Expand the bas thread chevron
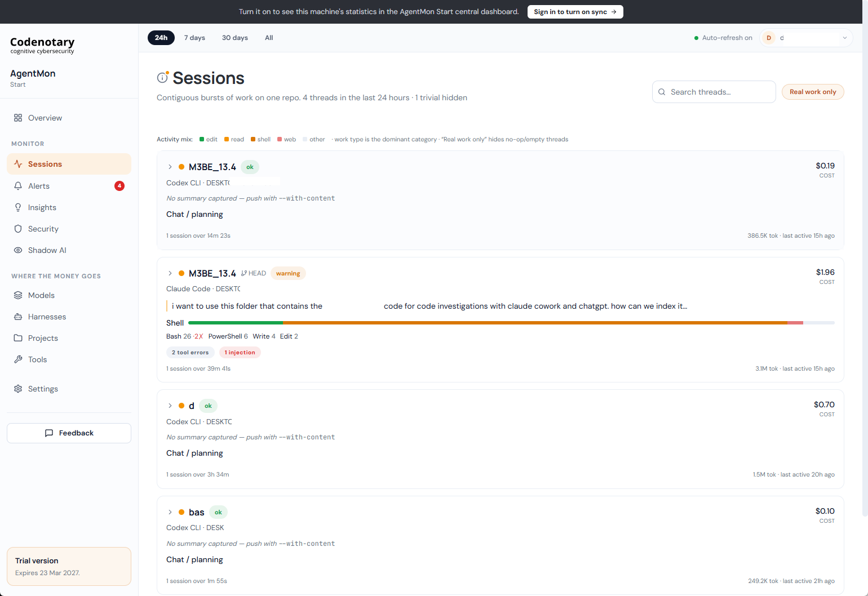 click(x=170, y=512)
